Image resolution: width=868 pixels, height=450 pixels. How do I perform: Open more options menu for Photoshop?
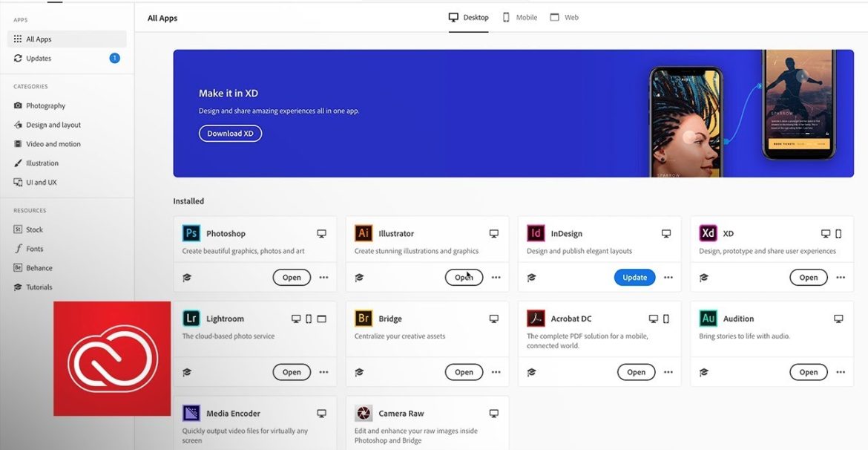tap(324, 278)
